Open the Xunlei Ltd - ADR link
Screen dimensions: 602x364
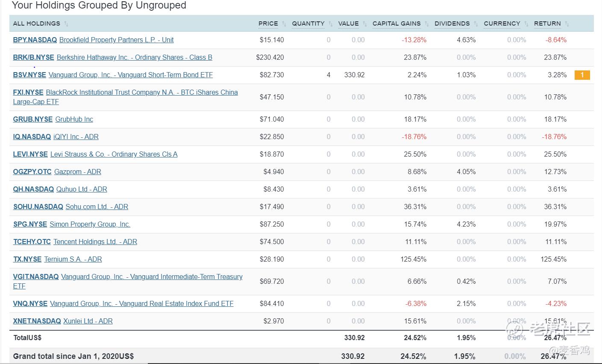coord(88,321)
